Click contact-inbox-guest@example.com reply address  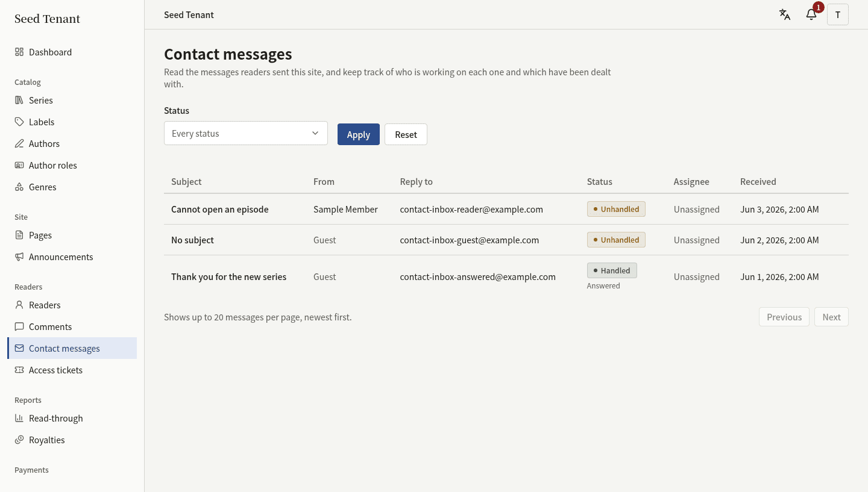tap(470, 240)
